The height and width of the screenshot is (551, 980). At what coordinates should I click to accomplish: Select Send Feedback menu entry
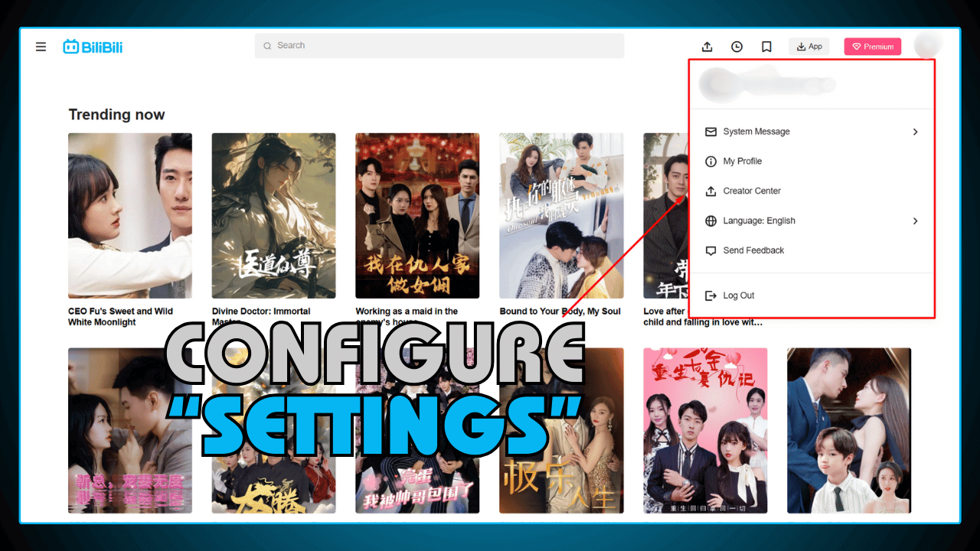pos(812,251)
